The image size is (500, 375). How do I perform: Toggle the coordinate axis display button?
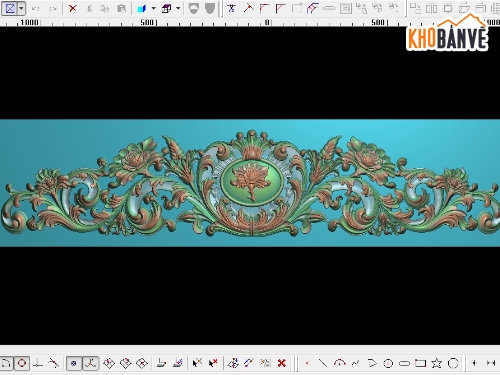pyautogui.click(x=90, y=363)
